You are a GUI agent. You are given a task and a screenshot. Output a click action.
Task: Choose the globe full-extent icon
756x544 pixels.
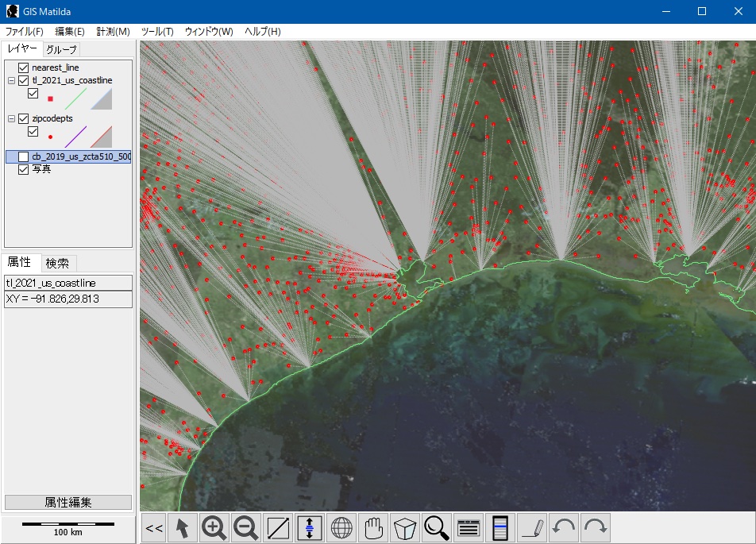point(341,528)
